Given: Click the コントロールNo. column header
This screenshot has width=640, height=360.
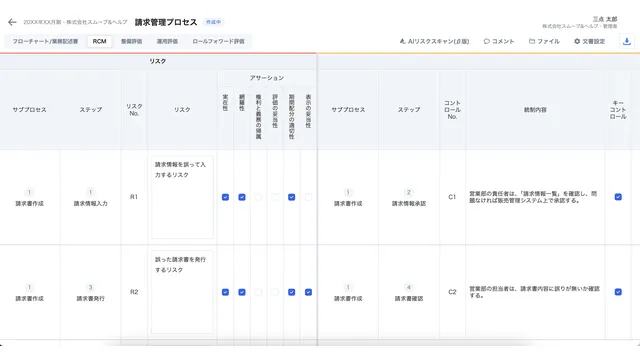Looking at the screenshot, I should tap(452, 110).
